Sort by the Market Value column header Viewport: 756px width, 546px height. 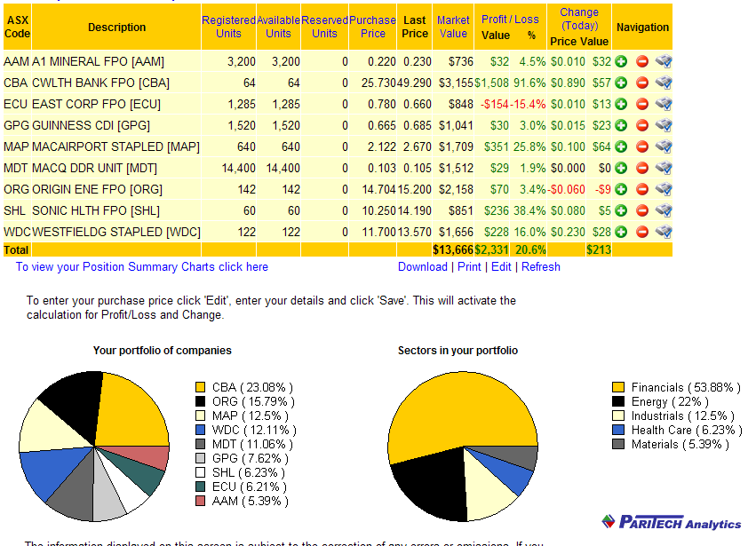pyautogui.click(x=453, y=27)
